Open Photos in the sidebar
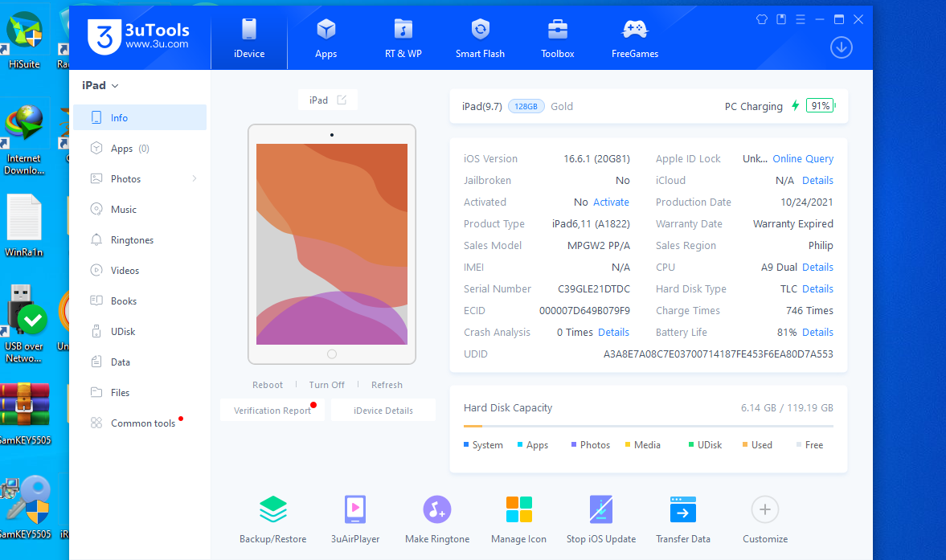Image resolution: width=946 pixels, height=560 pixels. pyautogui.click(x=140, y=179)
